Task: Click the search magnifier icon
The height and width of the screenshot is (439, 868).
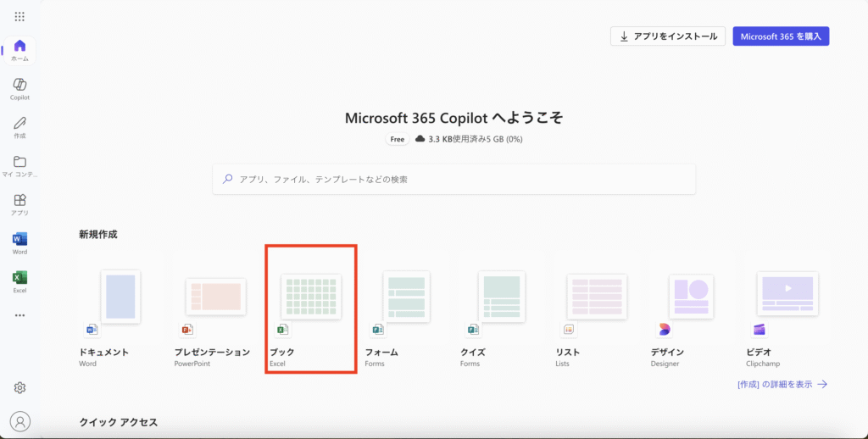Action: pos(227,180)
